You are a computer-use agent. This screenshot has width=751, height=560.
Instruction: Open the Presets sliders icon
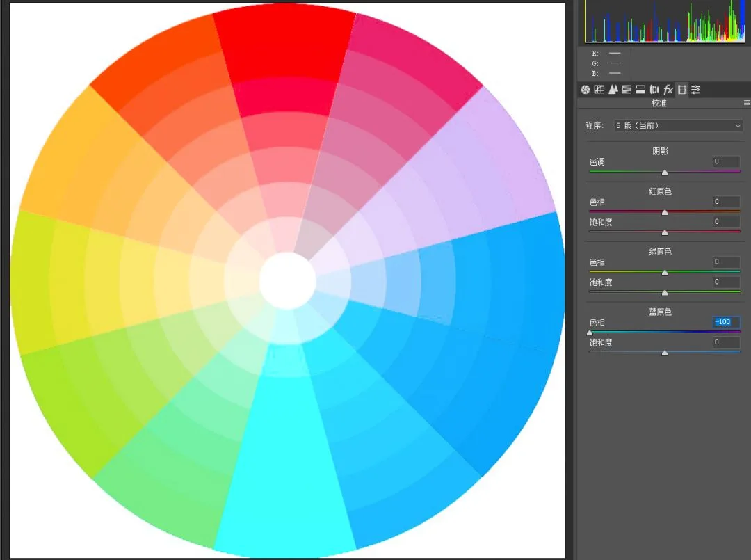point(696,90)
